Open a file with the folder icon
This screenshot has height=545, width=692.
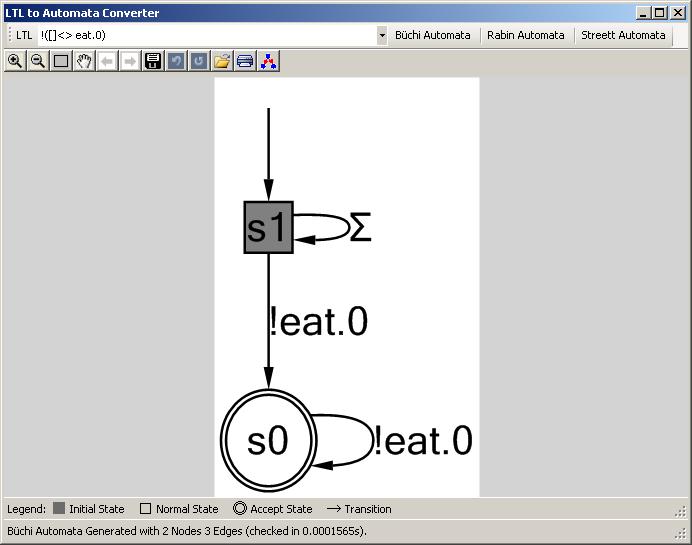pyautogui.click(x=222, y=61)
